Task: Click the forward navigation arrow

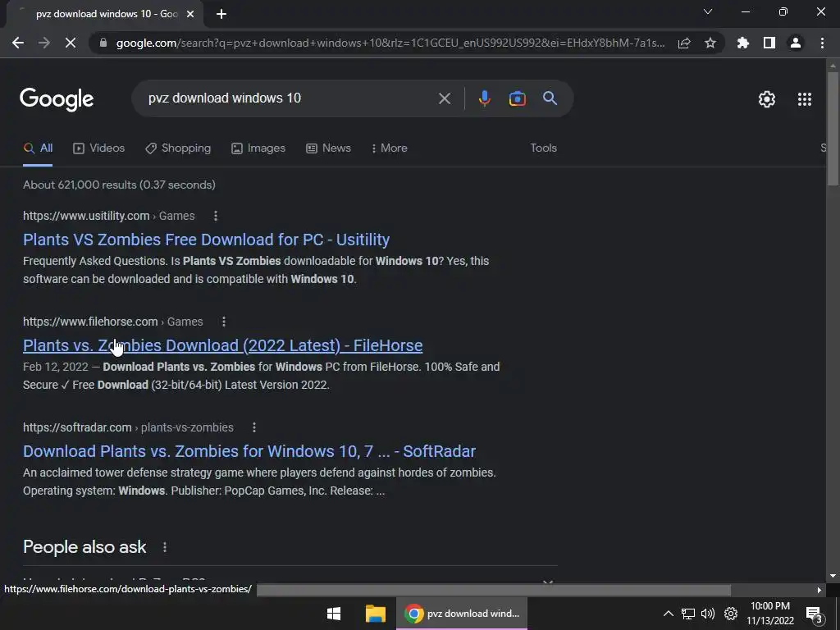Action: [x=44, y=43]
